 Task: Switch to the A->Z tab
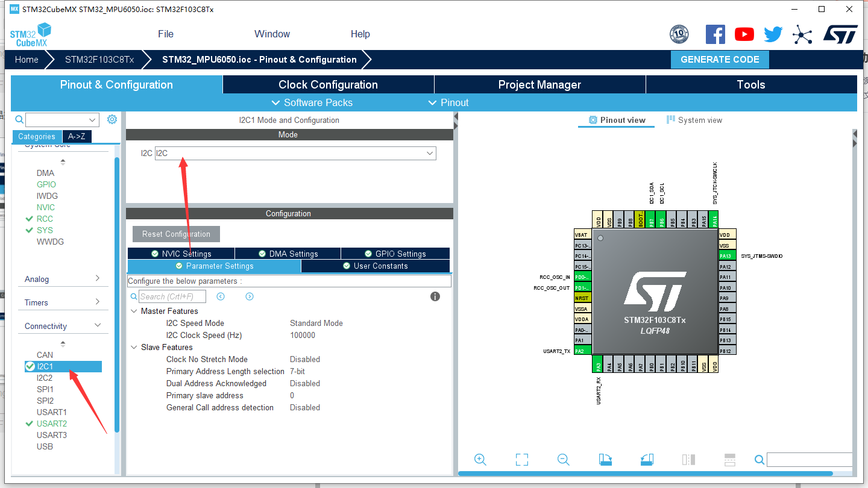click(x=77, y=136)
